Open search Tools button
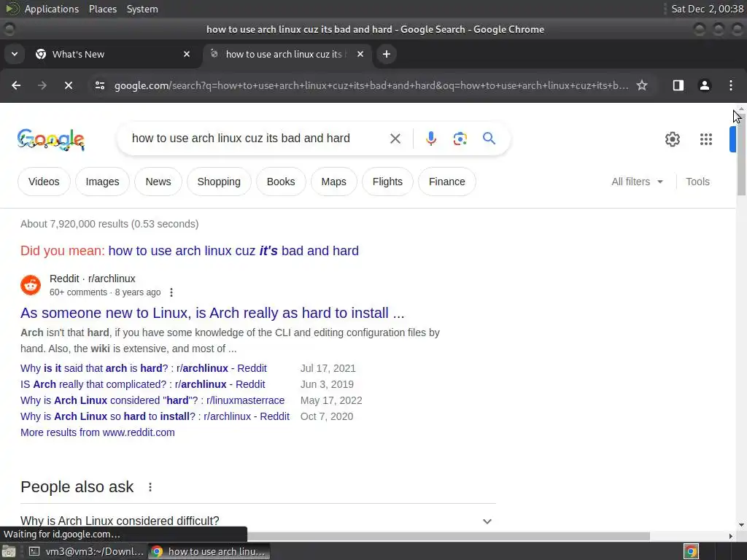The height and width of the screenshot is (560, 747). click(697, 182)
